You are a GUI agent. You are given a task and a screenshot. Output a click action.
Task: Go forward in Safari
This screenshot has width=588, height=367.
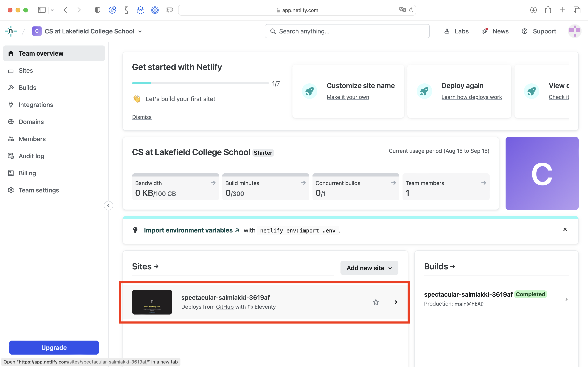(79, 10)
